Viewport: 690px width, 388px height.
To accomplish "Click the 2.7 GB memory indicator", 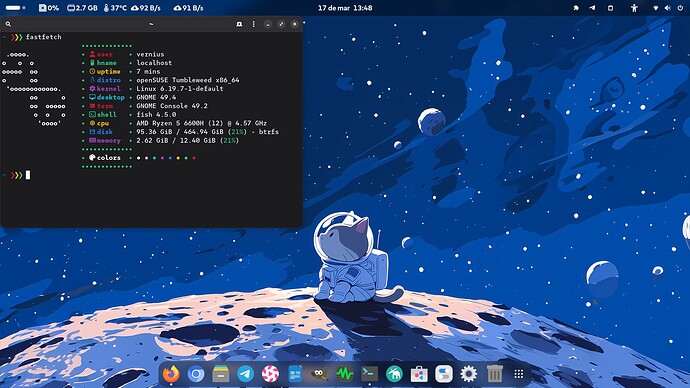I will (82, 8).
